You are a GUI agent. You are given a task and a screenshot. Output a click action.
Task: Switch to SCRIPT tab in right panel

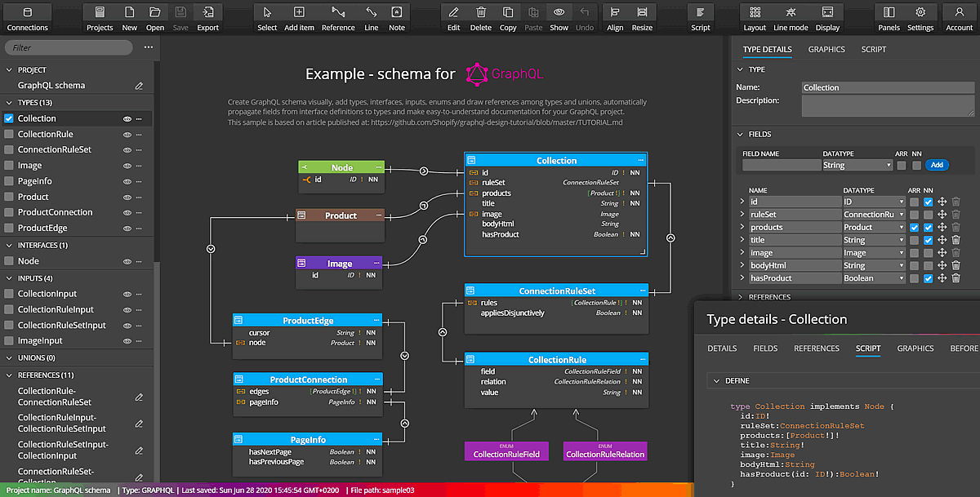[874, 50]
